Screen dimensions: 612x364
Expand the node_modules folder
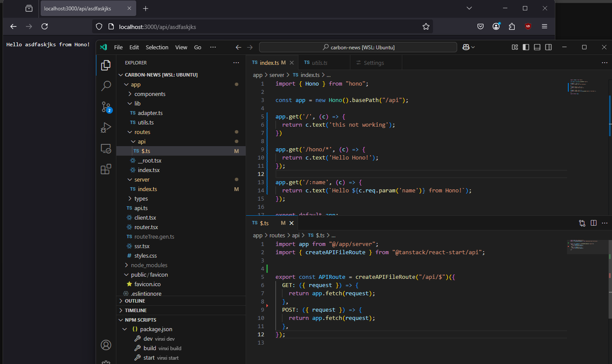(126, 265)
